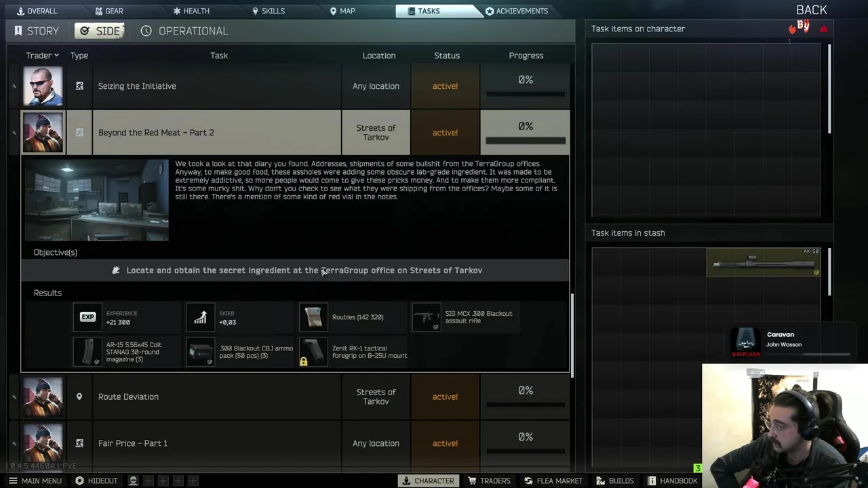Image resolution: width=868 pixels, height=488 pixels.
Task: Pin the Seizing the Initiative task
Action: [14, 86]
